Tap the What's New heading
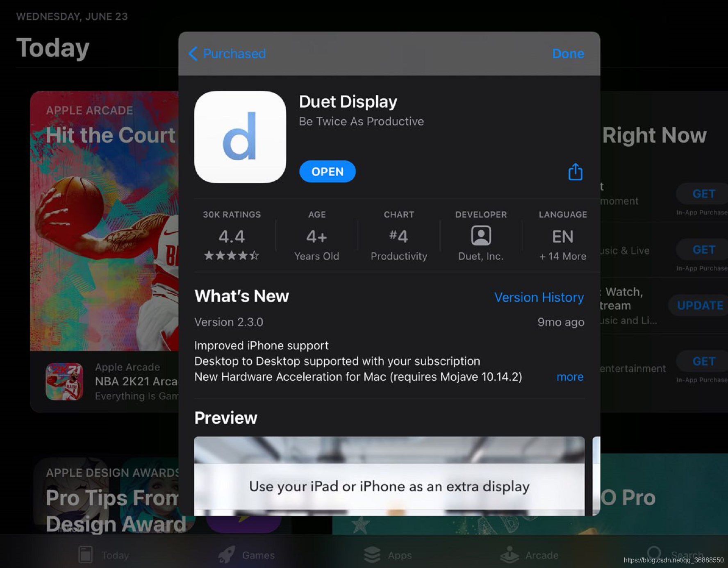The height and width of the screenshot is (568, 728). 242,296
